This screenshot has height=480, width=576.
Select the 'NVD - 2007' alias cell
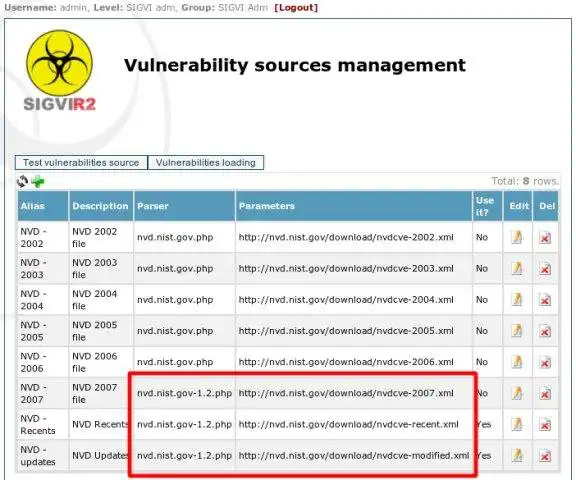(43, 394)
